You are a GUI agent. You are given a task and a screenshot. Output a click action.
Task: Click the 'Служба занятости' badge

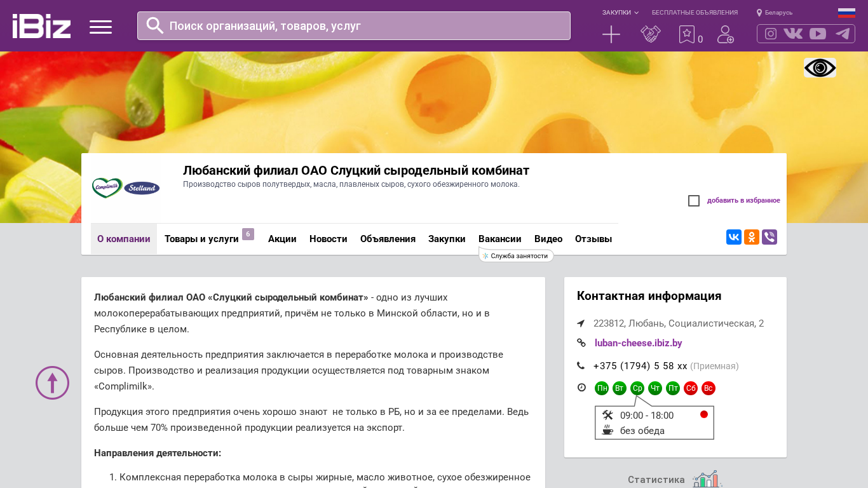[516, 255]
